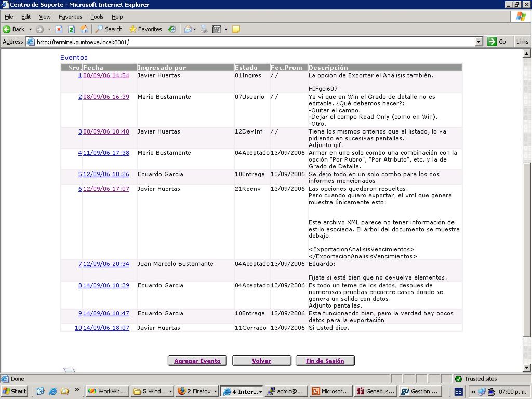This screenshot has height=399, width=532.
Task: Click the Trusted sites zone icon
Action: (x=458, y=379)
